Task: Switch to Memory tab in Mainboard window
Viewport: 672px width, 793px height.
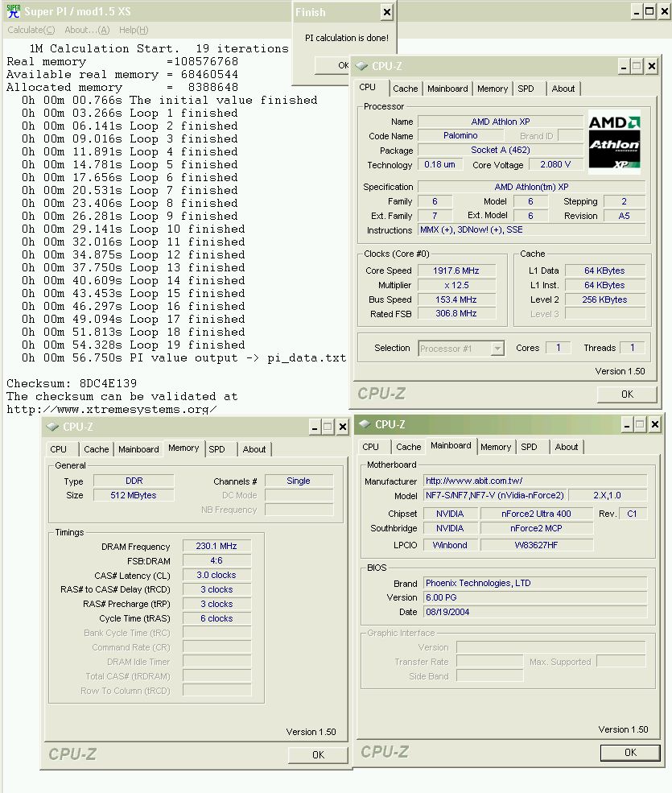Action: coord(496,447)
